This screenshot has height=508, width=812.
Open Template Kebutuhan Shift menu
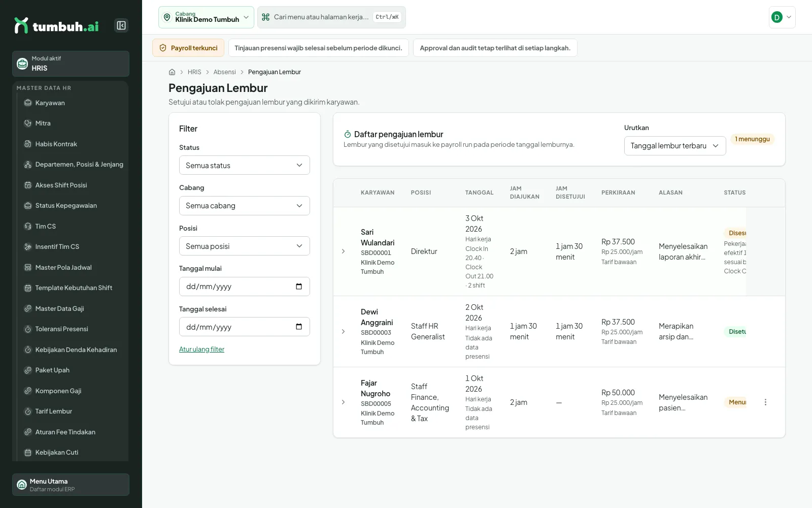(74, 288)
